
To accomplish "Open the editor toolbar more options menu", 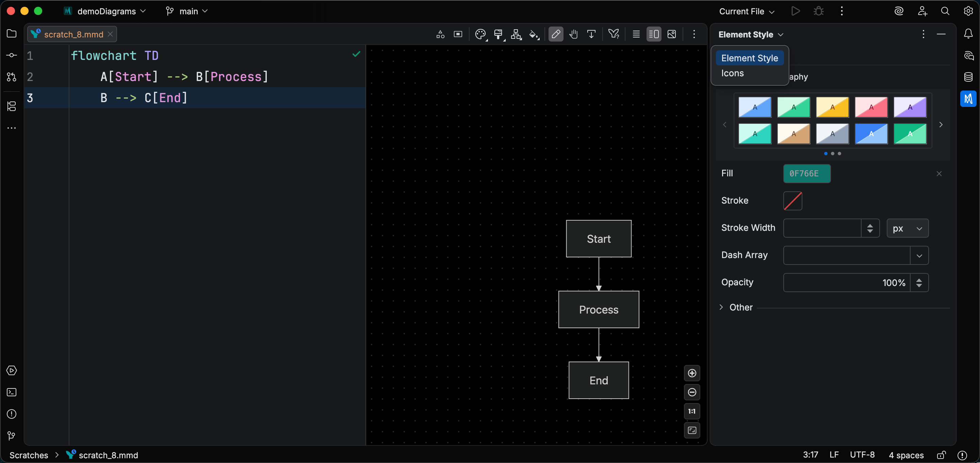I will click(694, 34).
